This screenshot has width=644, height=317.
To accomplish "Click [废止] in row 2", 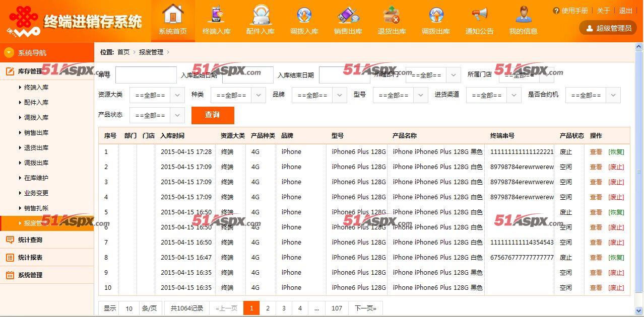I will (616, 167).
